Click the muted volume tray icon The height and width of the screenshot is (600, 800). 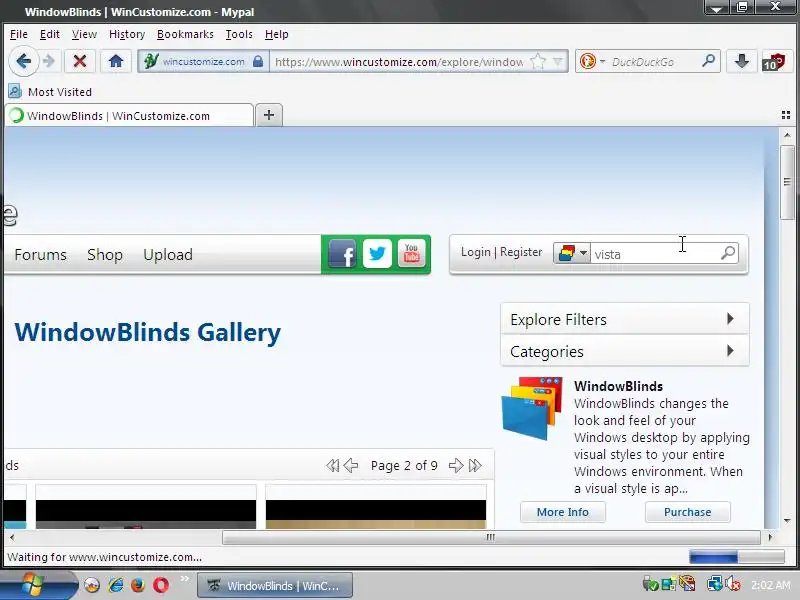[733, 585]
